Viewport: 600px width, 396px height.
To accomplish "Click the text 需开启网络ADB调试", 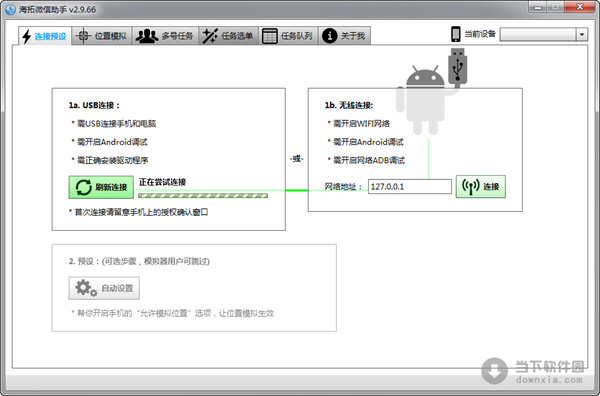I will coord(368,160).
